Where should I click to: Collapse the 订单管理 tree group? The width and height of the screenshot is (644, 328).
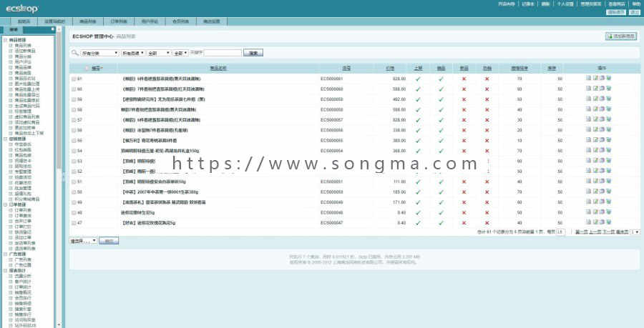pyautogui.click(x=5, y=204)
